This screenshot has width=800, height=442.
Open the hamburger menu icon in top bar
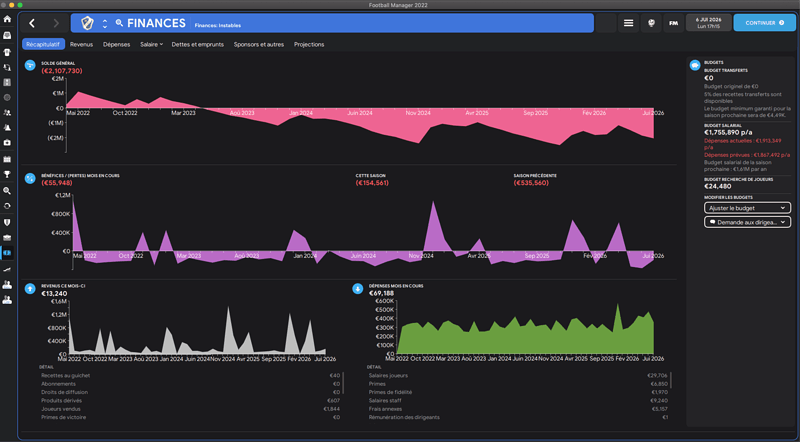tap(628, 22)
